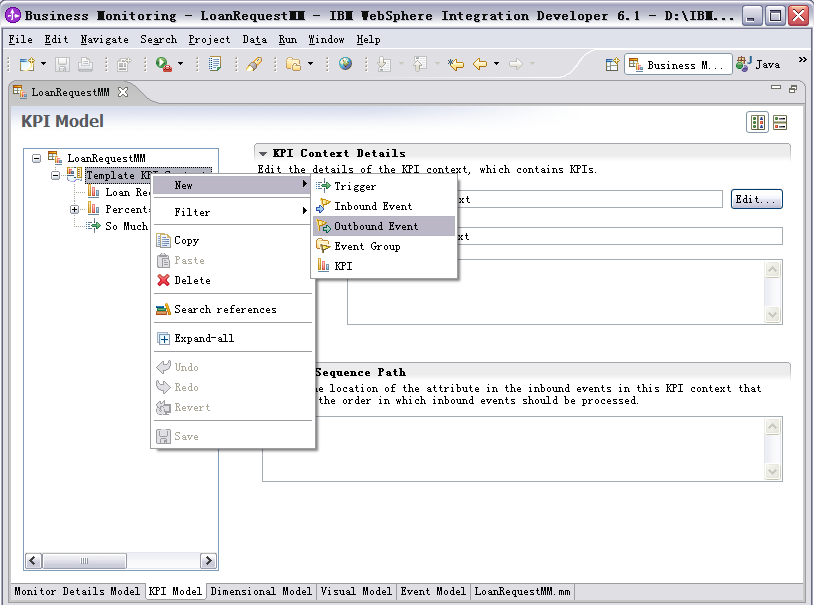Click the Run/launch toolbar icon
This screenshot has height=605, width=814.
click(x=164, y=64)
